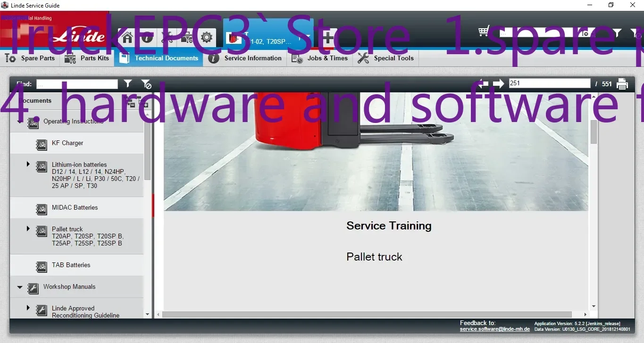Go to the Home screen icon
644x343 pixels.
click(x=127, y=38)
